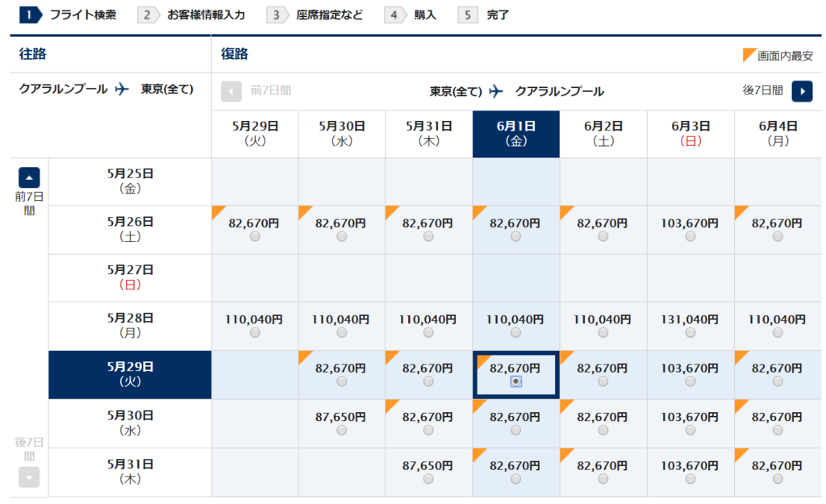Select the 82,670円 fare radio under 6月2日
This screenshot has height=504, width=826.
(x=603, y=381)
